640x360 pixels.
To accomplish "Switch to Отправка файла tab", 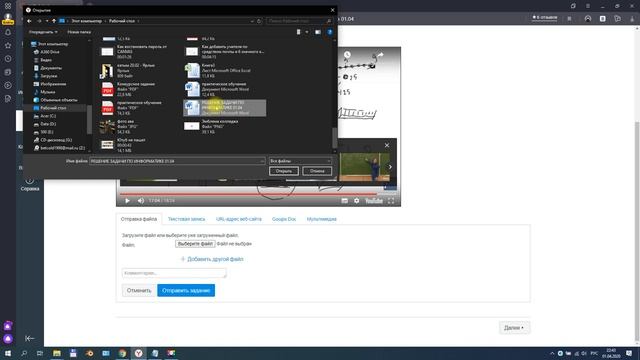I will coord(139,219).
